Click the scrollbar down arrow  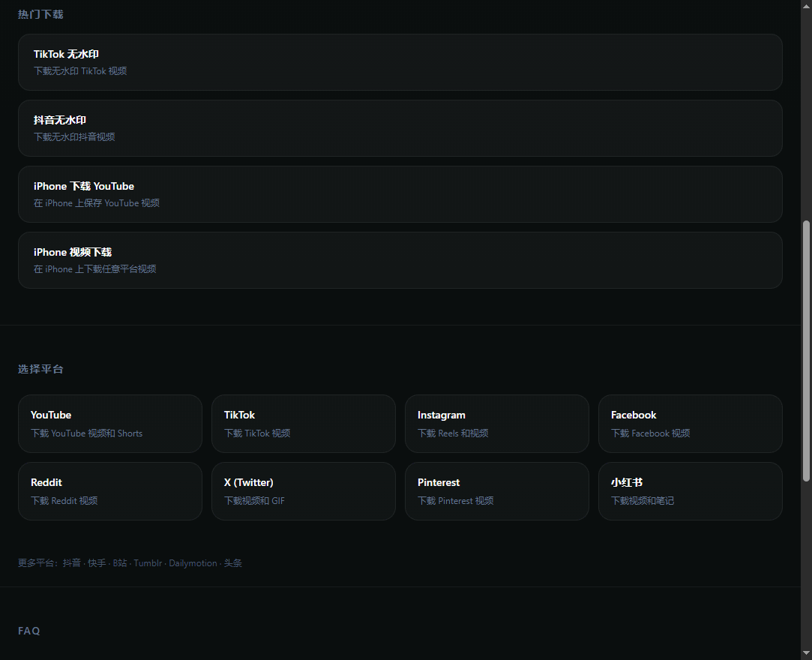tap(806, 654)
